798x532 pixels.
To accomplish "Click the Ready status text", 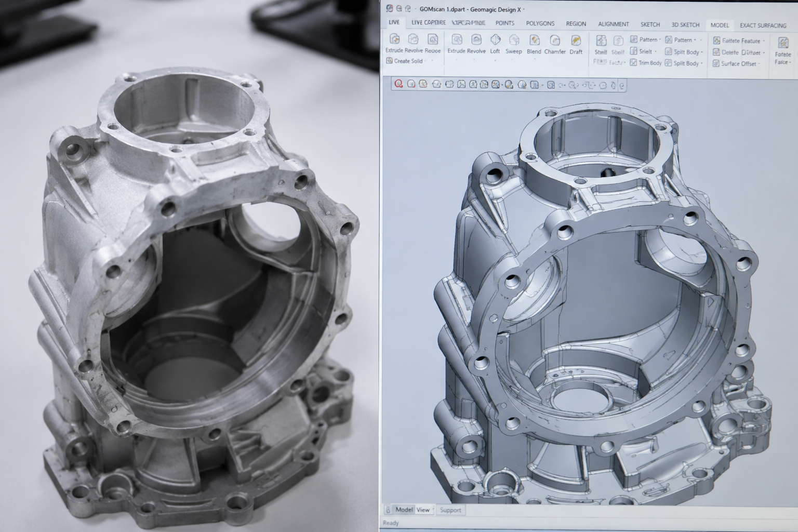I will 391,523.
